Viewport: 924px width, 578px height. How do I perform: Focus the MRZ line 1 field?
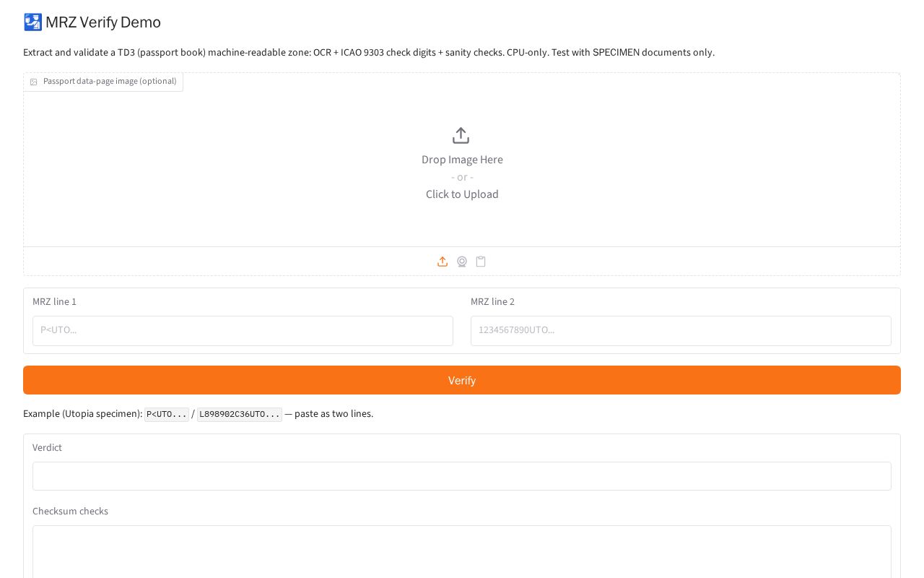point(243,331)
